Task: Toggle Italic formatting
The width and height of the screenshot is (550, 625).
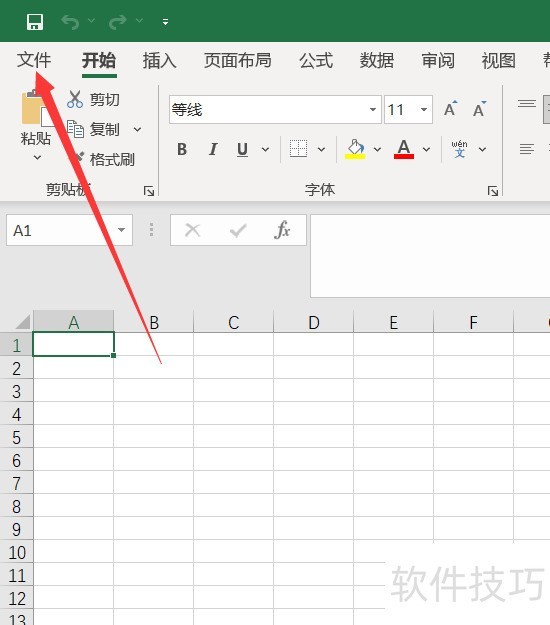Action: coord(213,149)
